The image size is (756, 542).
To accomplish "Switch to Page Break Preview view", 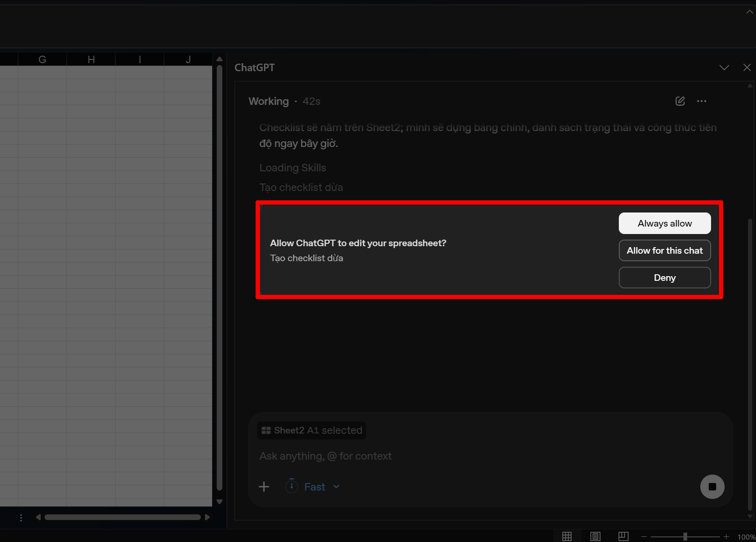I will (624, 536).
